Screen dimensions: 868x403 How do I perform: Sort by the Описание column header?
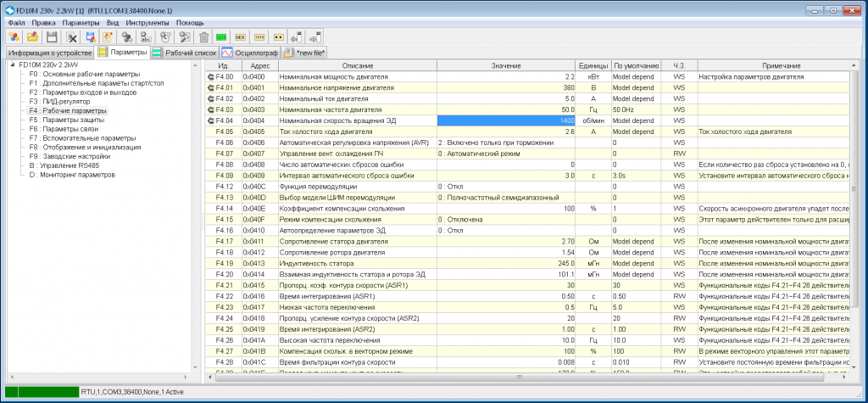358,65
